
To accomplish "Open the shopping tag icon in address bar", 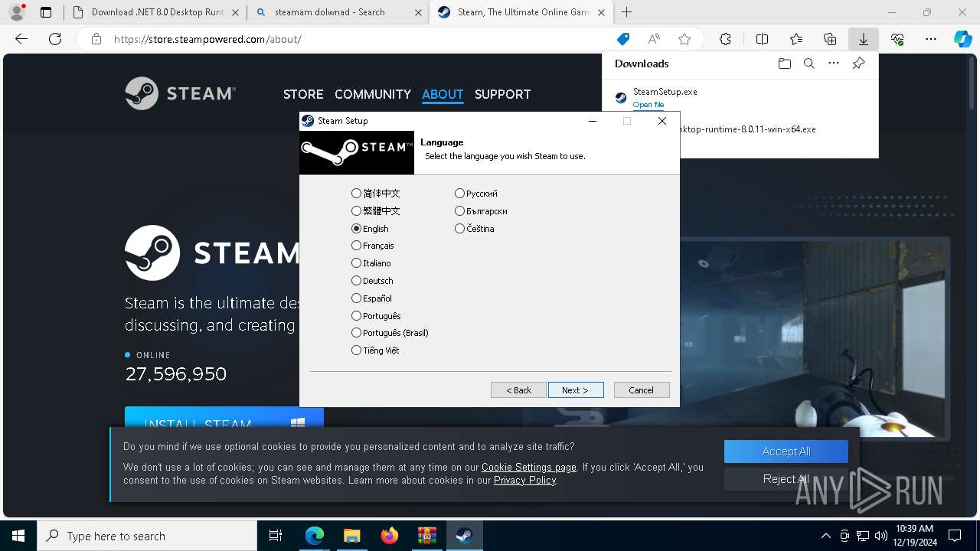I will (623, 39).
